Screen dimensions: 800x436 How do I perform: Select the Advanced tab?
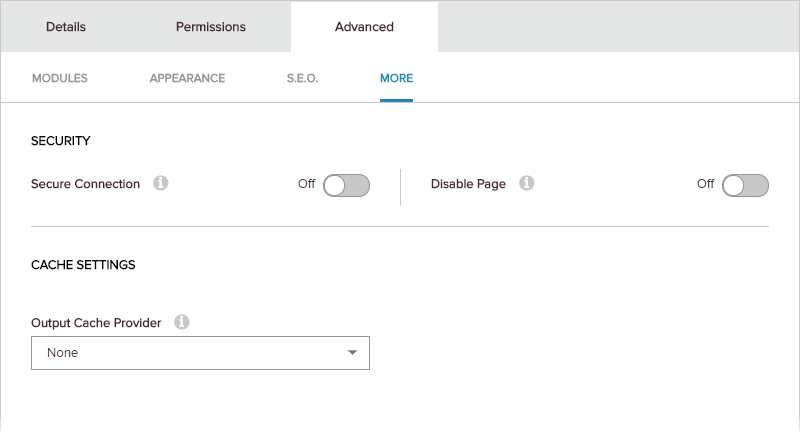(x=364, y=27)
